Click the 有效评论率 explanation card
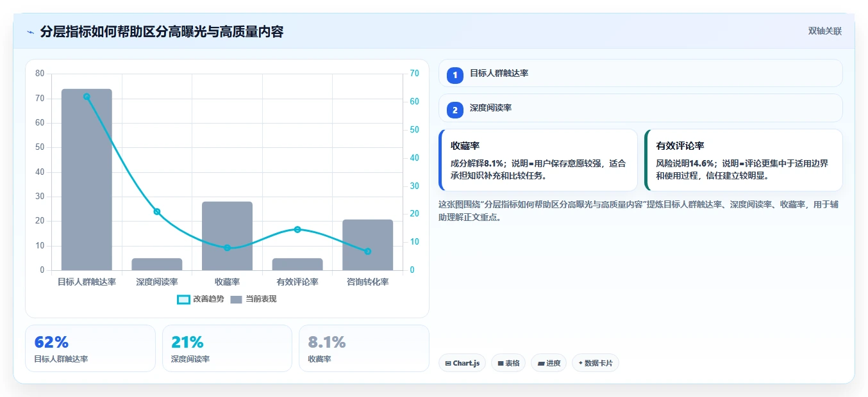The height and width of the screenshot is (397, 868). (x=744, y=160)
